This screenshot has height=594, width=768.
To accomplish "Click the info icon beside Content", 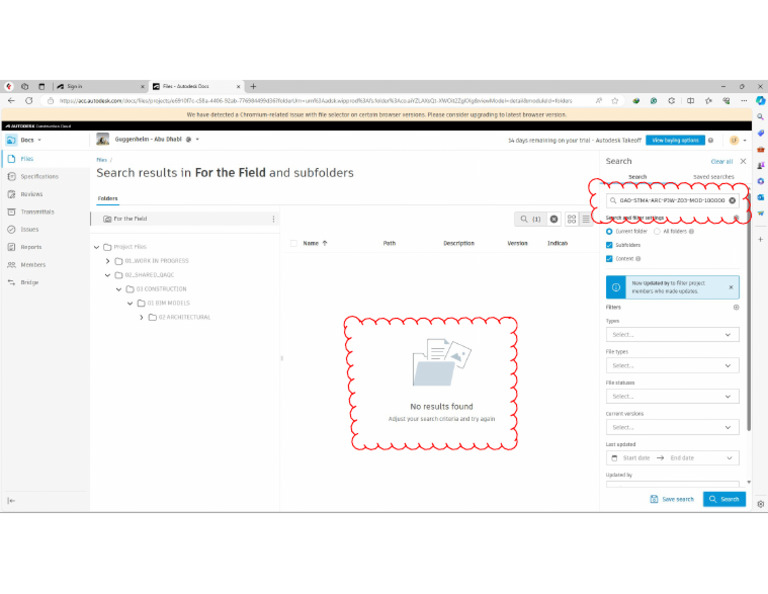I will point(638,259).
